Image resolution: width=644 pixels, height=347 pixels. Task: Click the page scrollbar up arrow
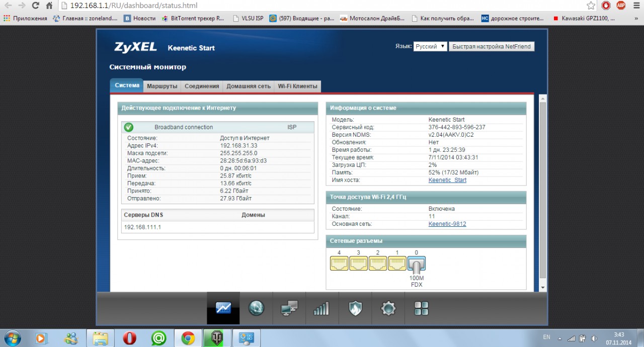tap(542, 98)
